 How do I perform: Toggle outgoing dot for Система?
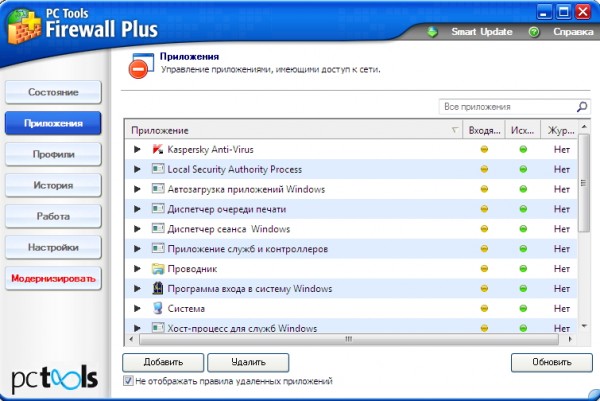[x=523, y=308]
